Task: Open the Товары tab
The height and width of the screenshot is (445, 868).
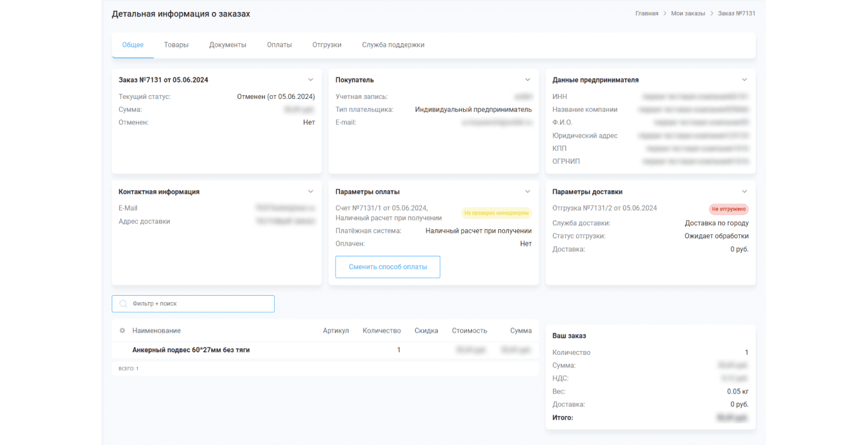Action: coord(176,45)
